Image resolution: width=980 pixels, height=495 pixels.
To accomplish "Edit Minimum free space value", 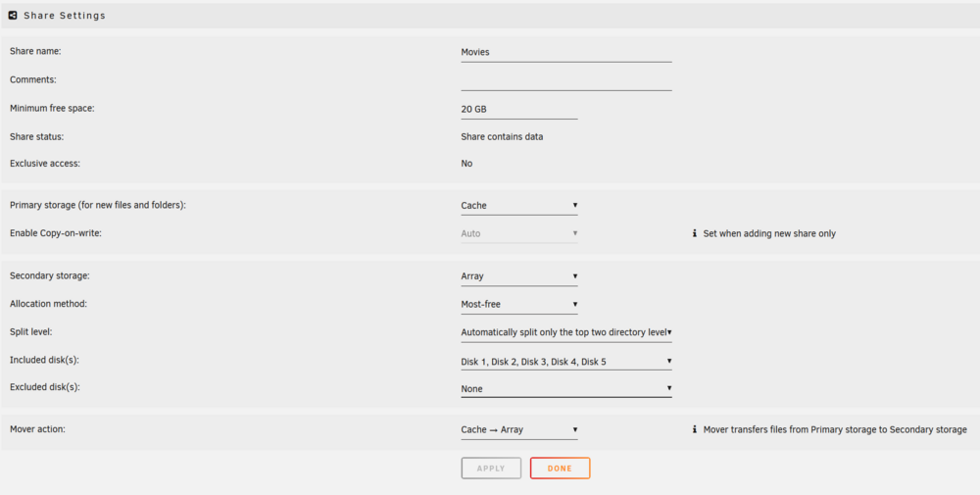I will (519, 110).
